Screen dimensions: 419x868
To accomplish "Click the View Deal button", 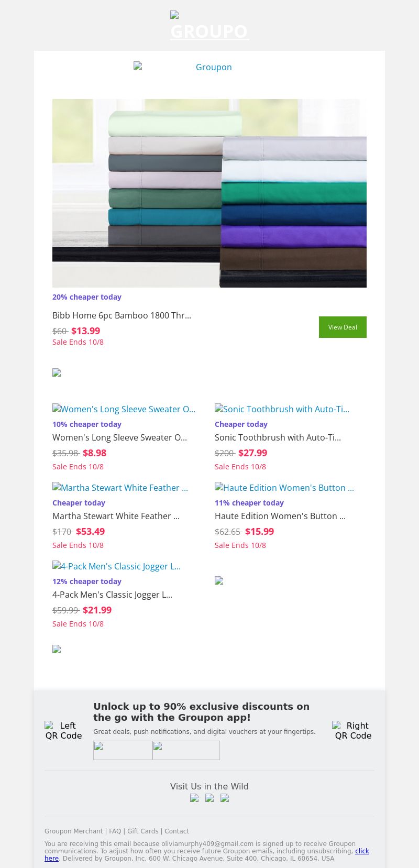I will tap(343, 327).
